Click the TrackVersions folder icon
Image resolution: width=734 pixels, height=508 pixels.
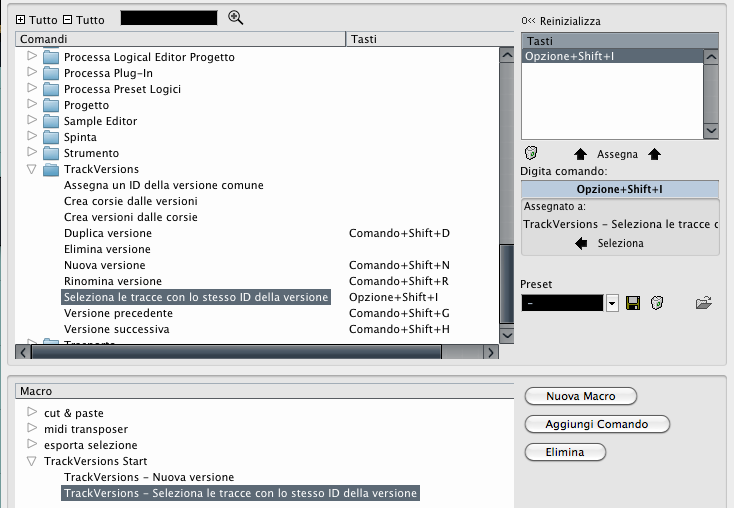pos(51,169)
